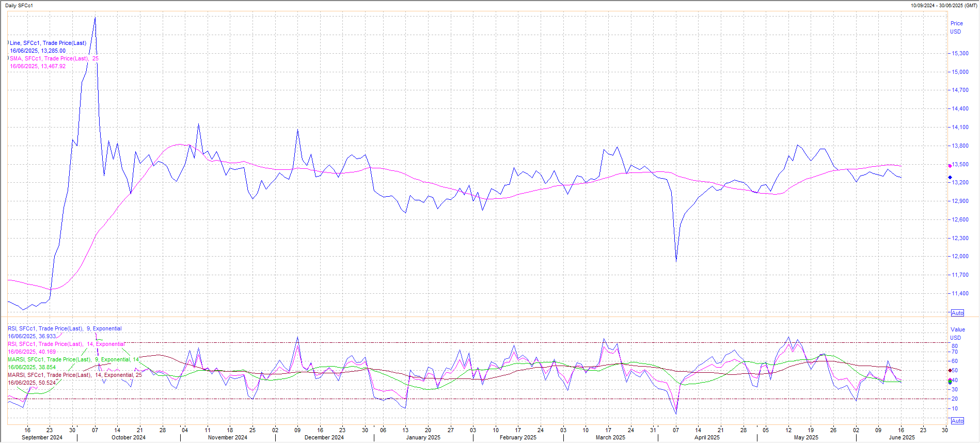Click the 'April 2025' month label
Image resolution: width=980 pixels, height=443 pixels.
707,438
